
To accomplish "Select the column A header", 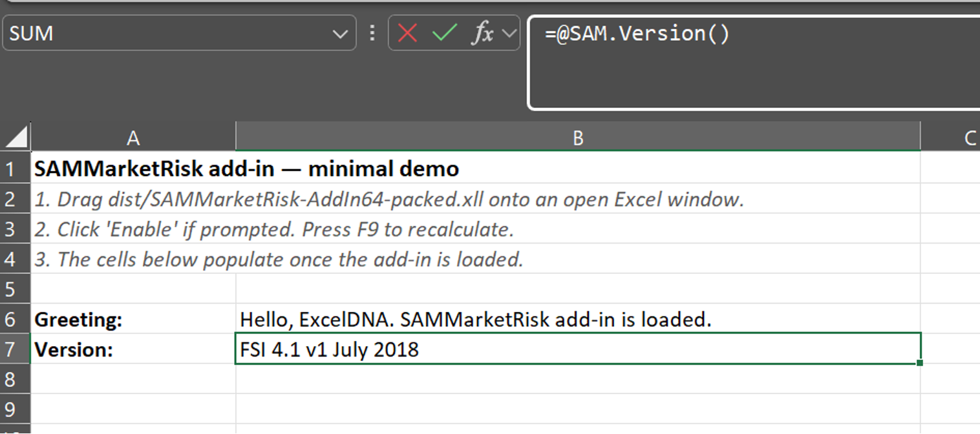I will pyautogui.click(x=133, y=137).
